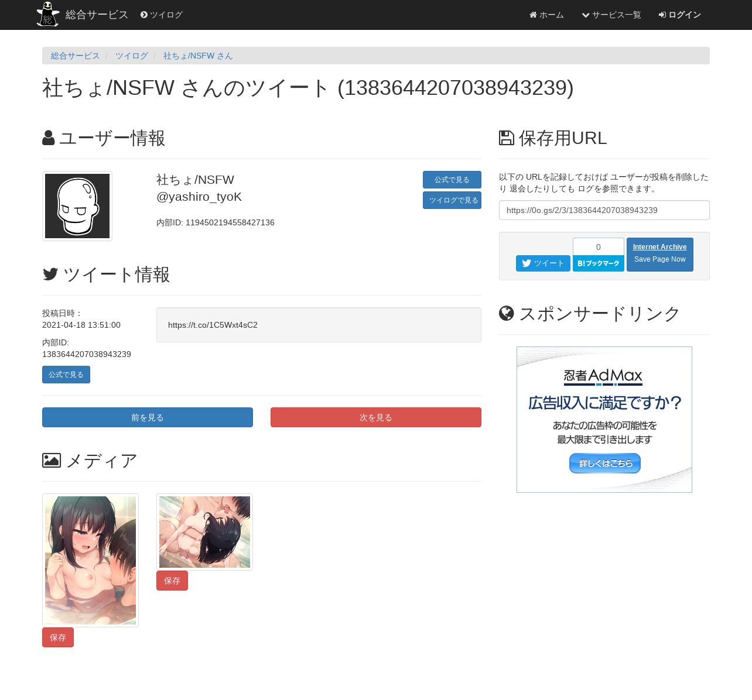
Task: Click 前を見る blue button
Action: point(148,417)
